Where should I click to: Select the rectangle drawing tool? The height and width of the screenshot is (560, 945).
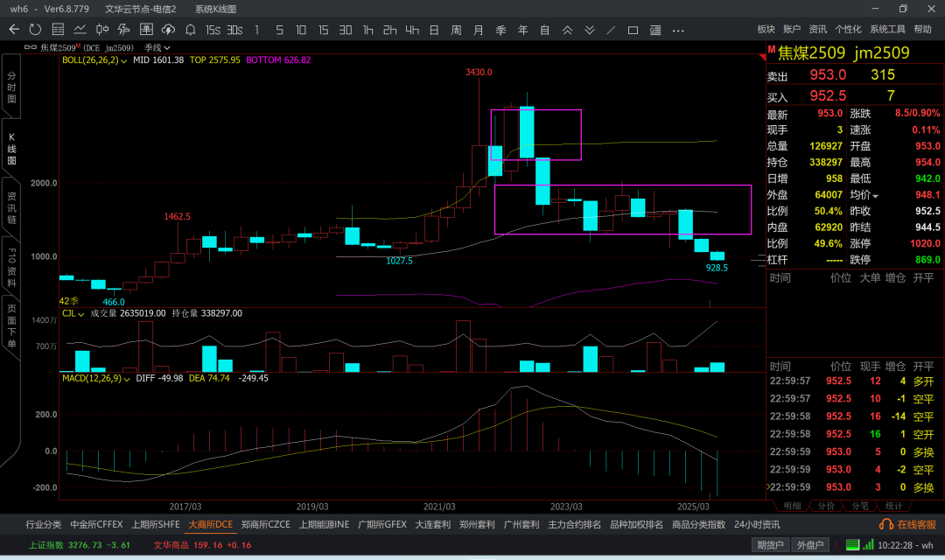(x=633, y=30)
